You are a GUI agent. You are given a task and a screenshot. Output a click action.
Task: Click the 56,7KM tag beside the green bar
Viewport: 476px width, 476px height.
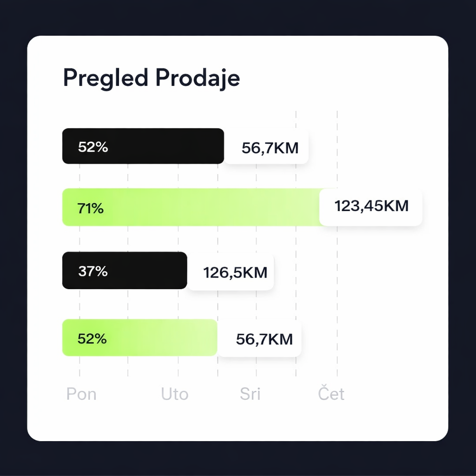(x=264, y=339)
